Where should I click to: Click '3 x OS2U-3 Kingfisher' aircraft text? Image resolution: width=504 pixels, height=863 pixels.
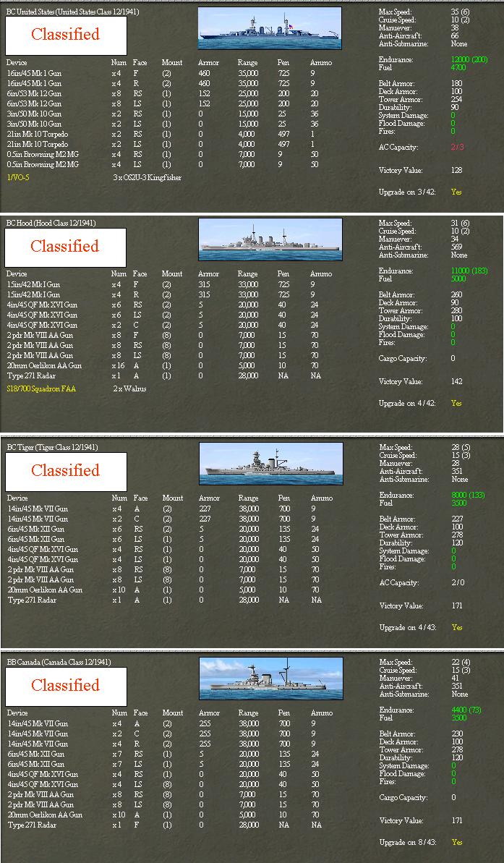click(x=147, y=178)
